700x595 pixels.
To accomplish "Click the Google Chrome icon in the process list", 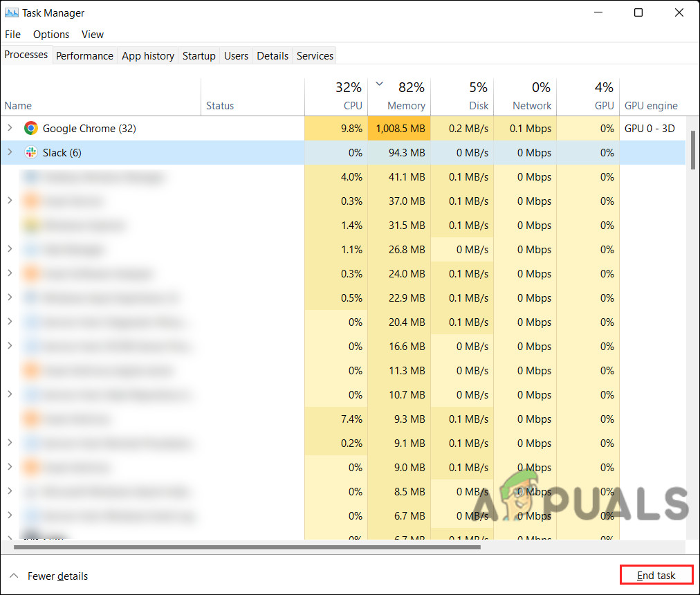I will pyautogui.click(x=30, y=128).
